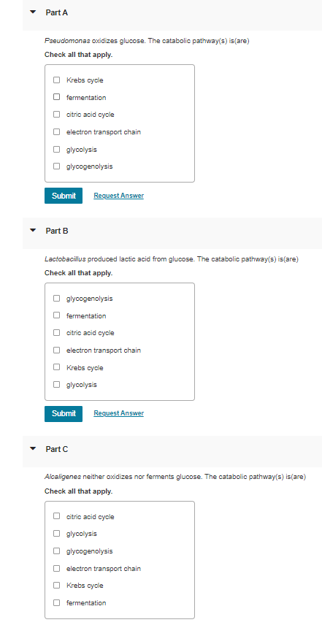Screen dimensions: 322x644
Task: Check Krebs cycle in Part B
Action: point(57,367)
